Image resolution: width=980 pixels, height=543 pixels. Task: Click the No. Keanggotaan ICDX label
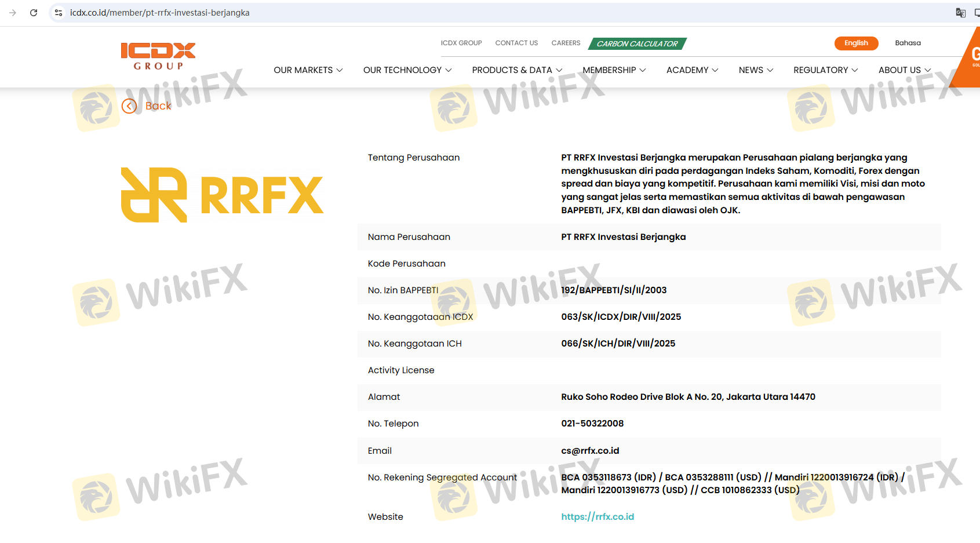click(421, 317)
